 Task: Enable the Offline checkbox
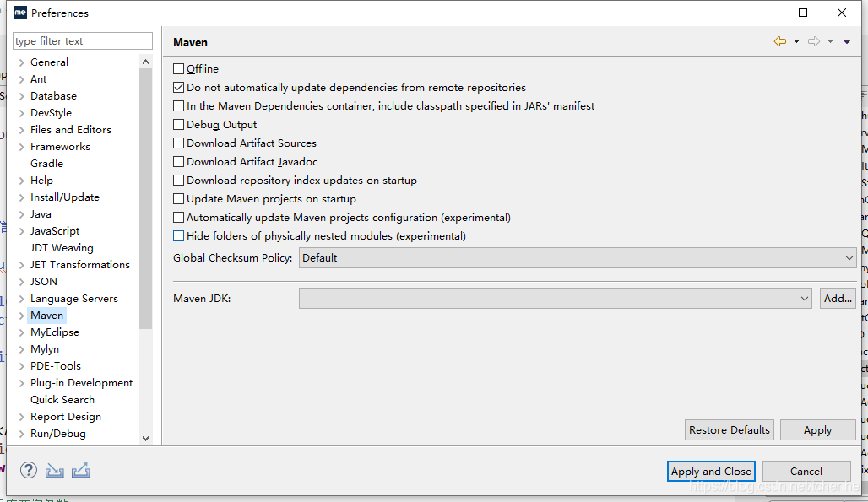[x=178, y=68]
